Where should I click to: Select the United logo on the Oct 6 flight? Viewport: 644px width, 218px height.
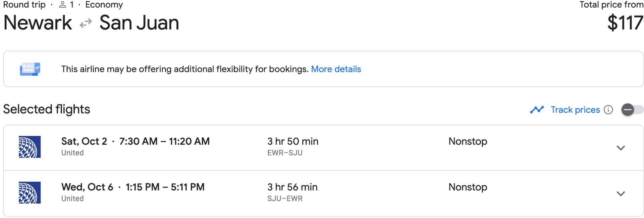[x=30, y=192]
